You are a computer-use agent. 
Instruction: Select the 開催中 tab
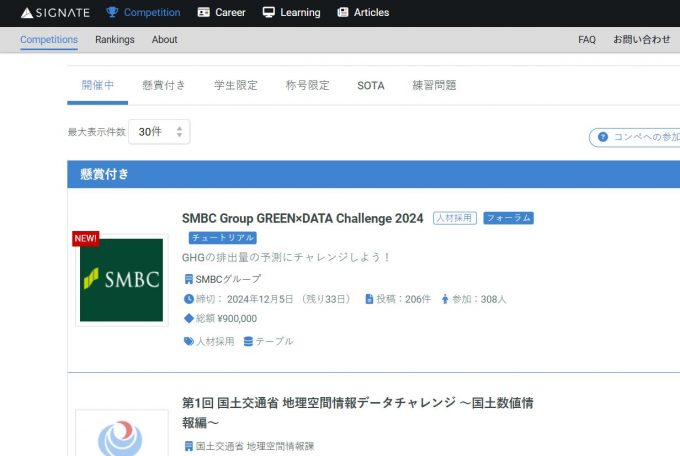click(98, 85)
